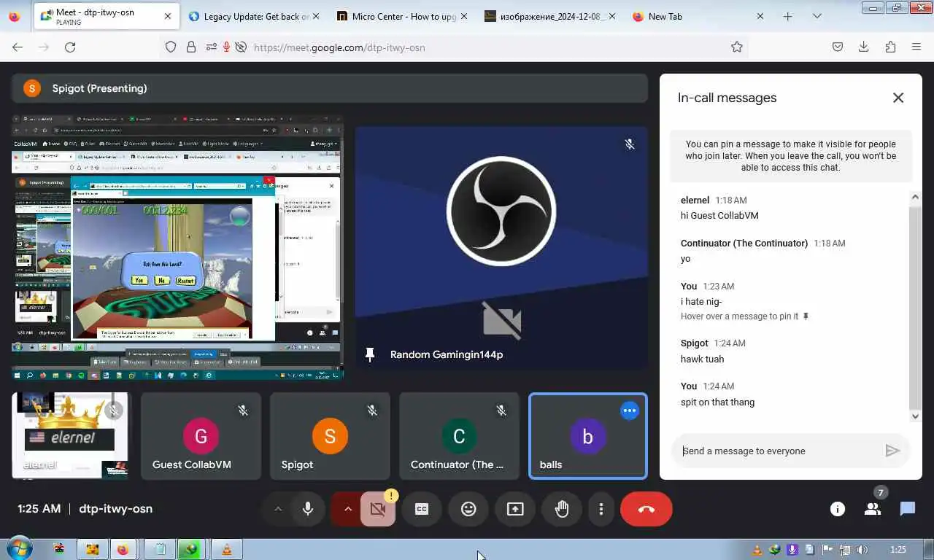Toggle closed captions in Meet
The image size is (934, 560).
(x=422, y=509)
